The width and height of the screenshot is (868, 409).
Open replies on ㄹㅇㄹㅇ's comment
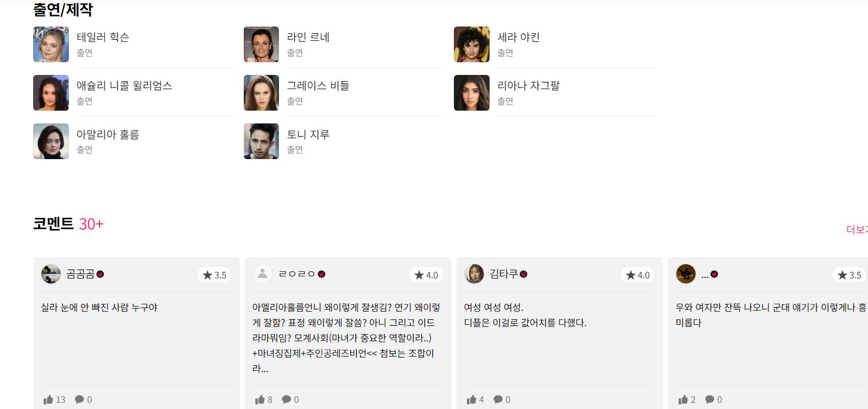point(287,399)
